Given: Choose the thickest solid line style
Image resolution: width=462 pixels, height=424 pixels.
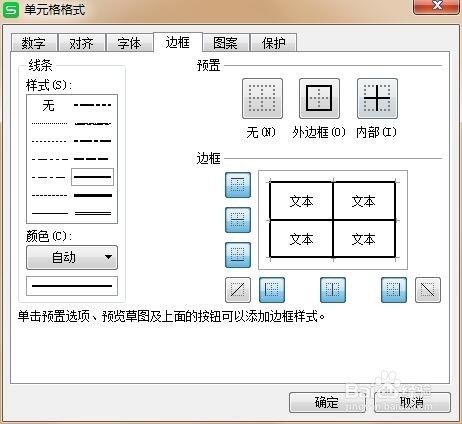Looking at the screenshot, I should 93,195.
